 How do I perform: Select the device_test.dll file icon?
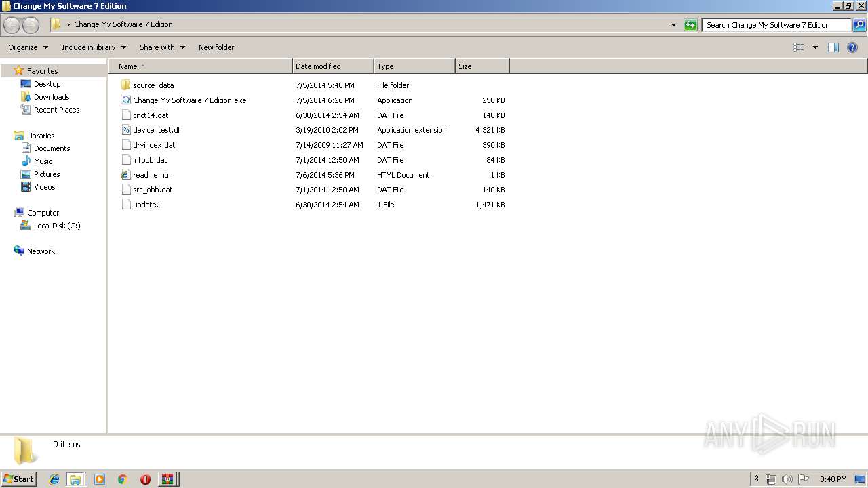tap(125, 130)
